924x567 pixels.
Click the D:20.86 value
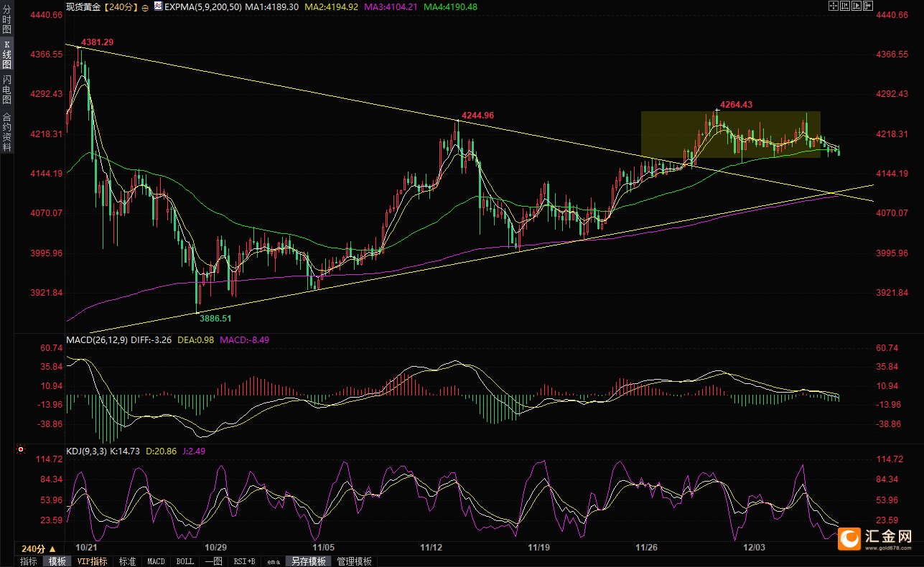(162, 451)
